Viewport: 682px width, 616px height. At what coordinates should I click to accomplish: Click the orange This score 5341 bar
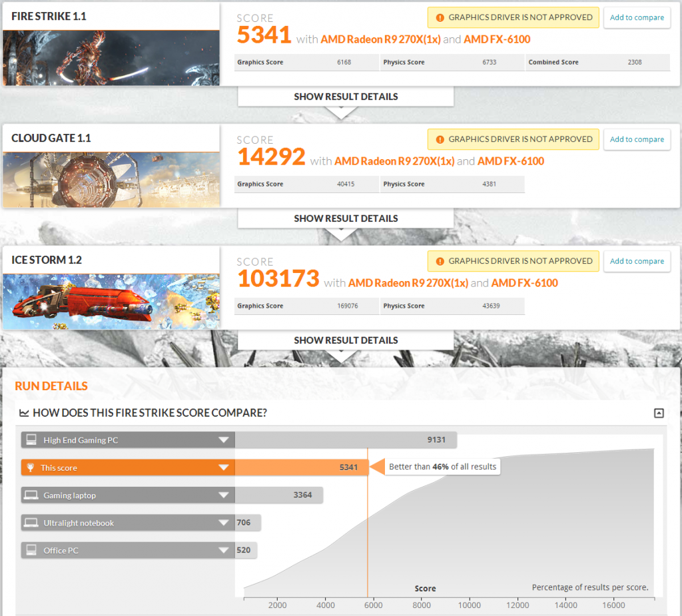click(302, 467)
